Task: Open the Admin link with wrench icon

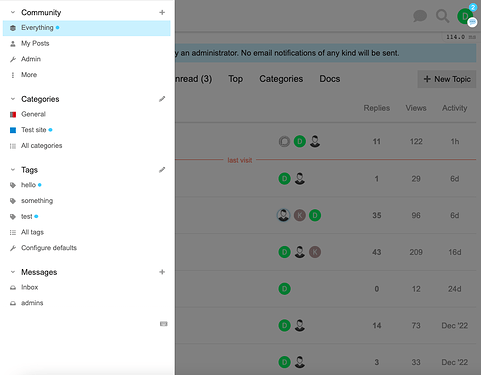Action: coord(31,59)
